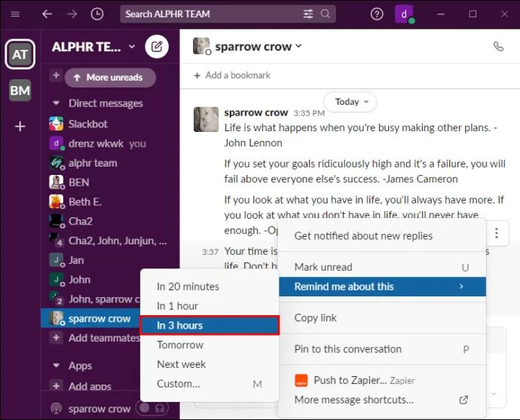Add a workspace with plus icon
Viewport: 520px width, 420px height.
coord(20,126)
